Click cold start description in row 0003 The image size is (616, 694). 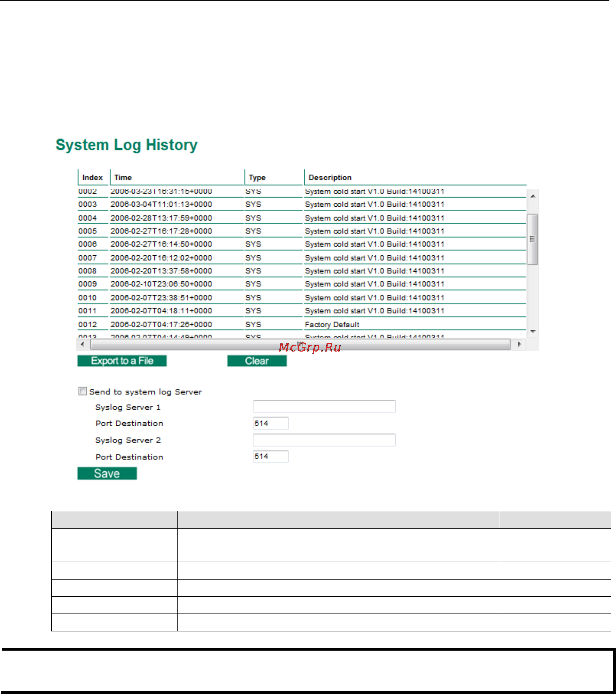[x=375, y=204]
